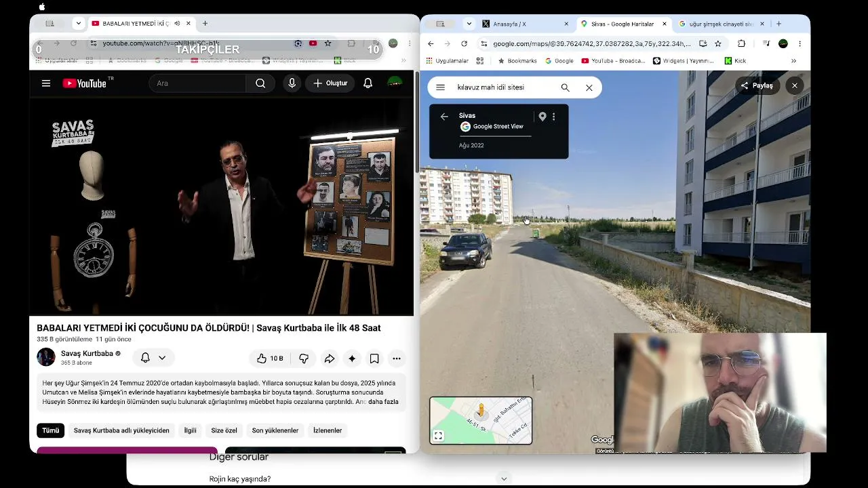Open a new tab in YouTube window
The height and width of the screenshot is (488, 868).
[205, 24]
